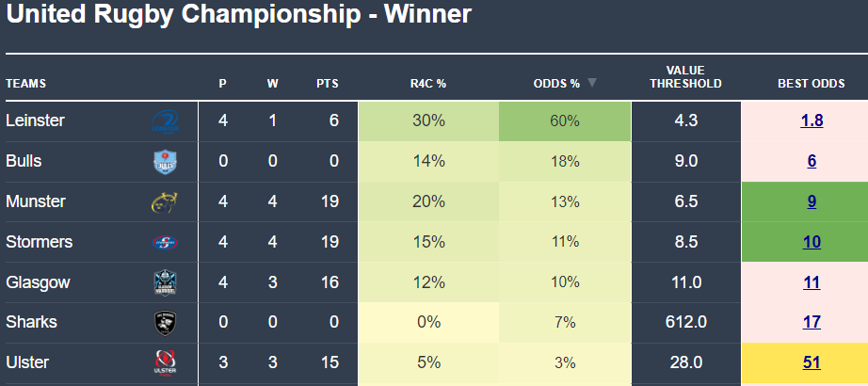
Task: Click the Bulls team logo
Action: 164,162
